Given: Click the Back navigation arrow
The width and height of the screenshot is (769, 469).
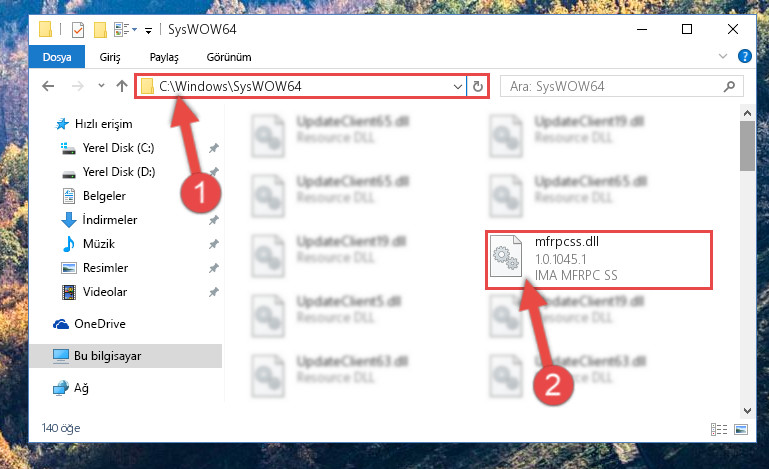Looking at the screenshot, I should click(48, 86).
